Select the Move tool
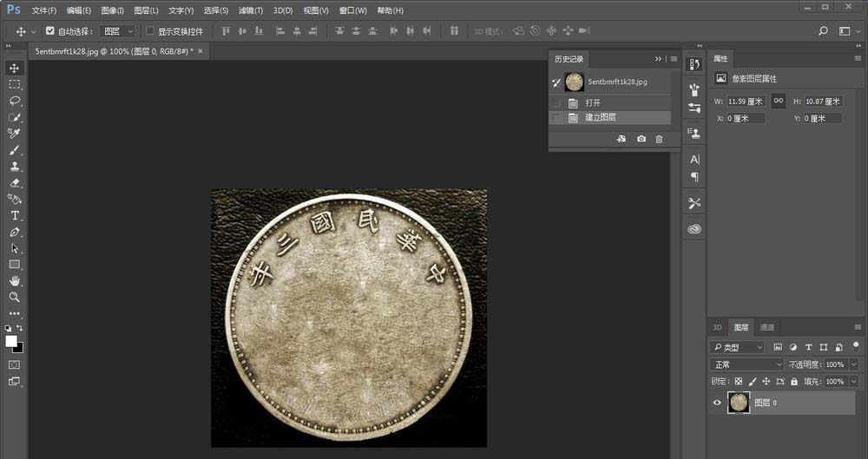Viewport: 868px width, 459px height. click(x=15, y=68)
